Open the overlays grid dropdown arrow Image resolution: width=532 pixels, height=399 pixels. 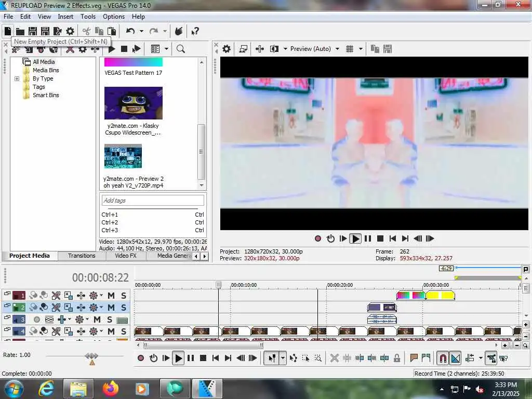coord(361,49)
